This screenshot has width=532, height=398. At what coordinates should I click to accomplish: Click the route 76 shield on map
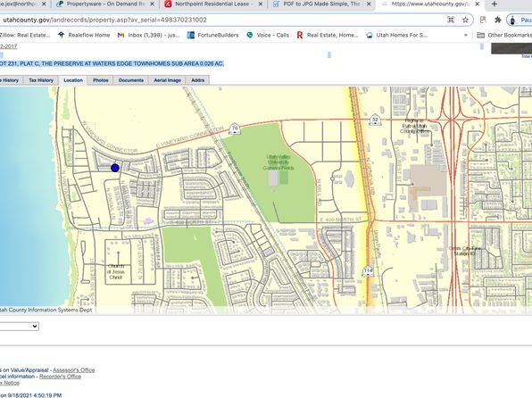(x=235, y=129)
